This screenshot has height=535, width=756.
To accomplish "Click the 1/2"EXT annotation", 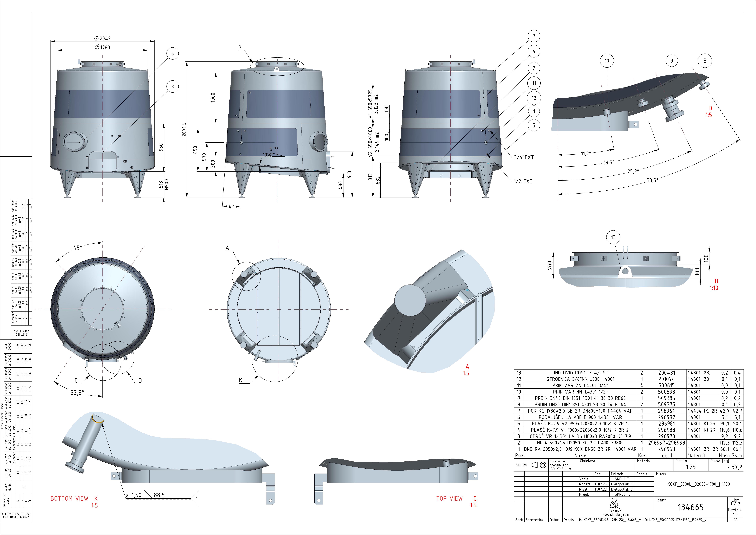I will coord(523,181).
